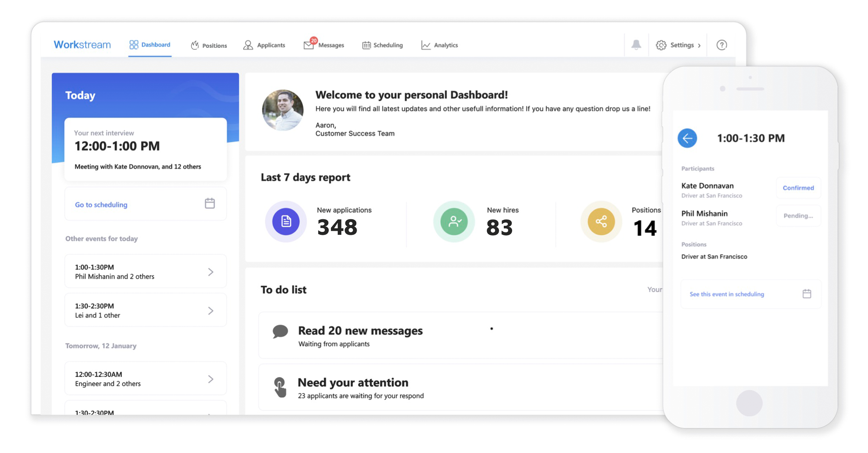Image resolution: width=868 pixels, height=453 pixels.
Task: Switch to the Dashboard tab
Action: 149,44
